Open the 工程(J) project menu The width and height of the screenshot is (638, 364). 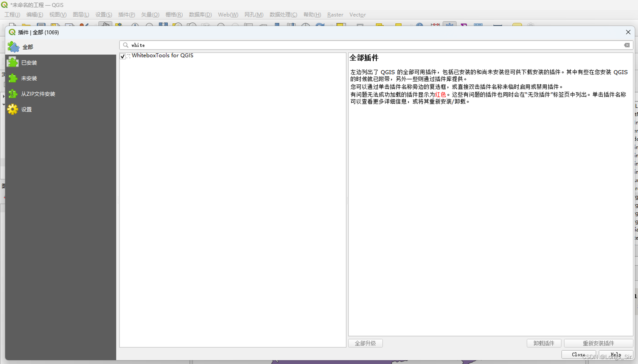[12, 15]
